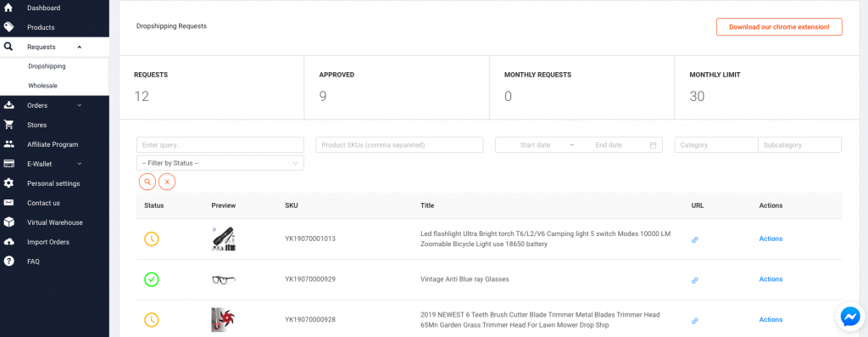Click the Dashboard home icon in sidebar
The image size is (868, 337).
[x=8, y=8]
